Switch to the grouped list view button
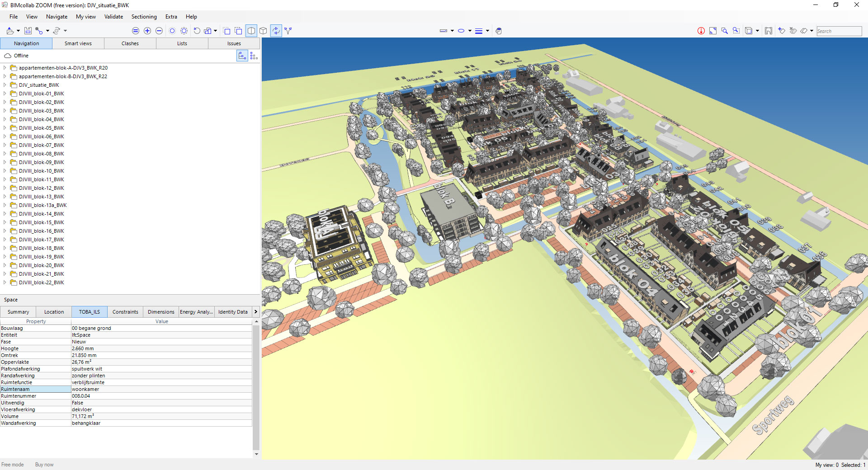The width and height of the screenshot is (868, 470). [254, 56]
